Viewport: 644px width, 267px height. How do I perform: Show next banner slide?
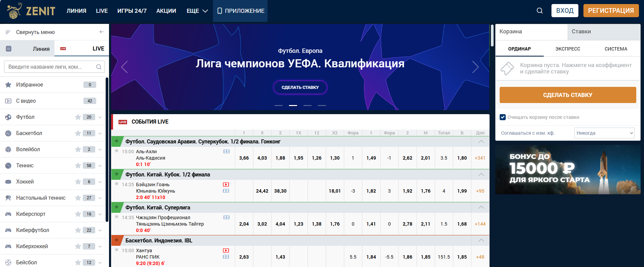click(x=475, y=67)
